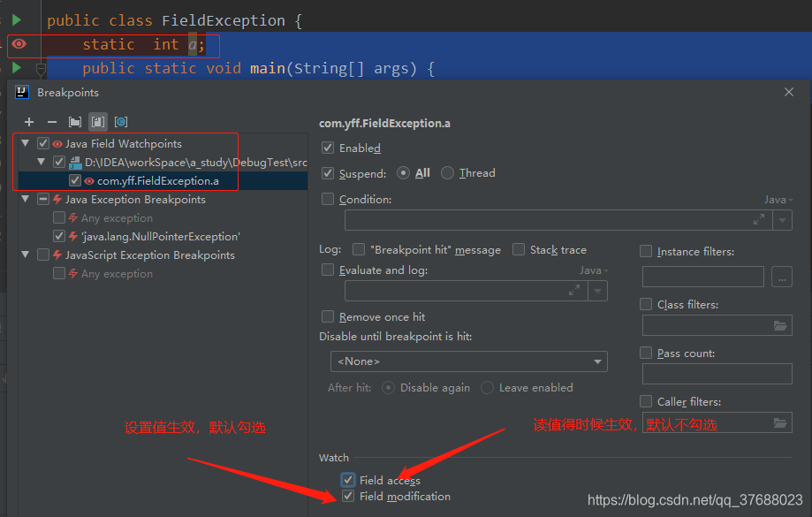
Task: Click the 'static int a;' code line
Action: point(143,44)
